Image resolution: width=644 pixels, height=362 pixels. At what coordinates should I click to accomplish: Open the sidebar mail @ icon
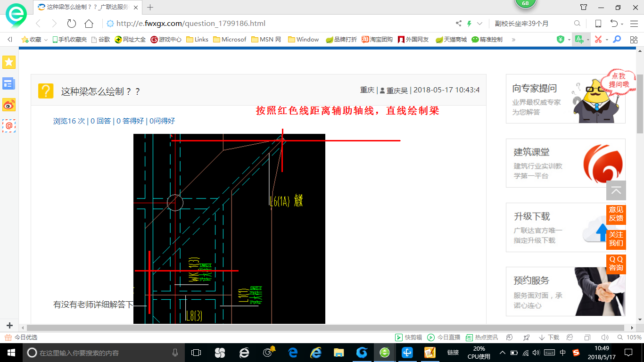[9, 126]
